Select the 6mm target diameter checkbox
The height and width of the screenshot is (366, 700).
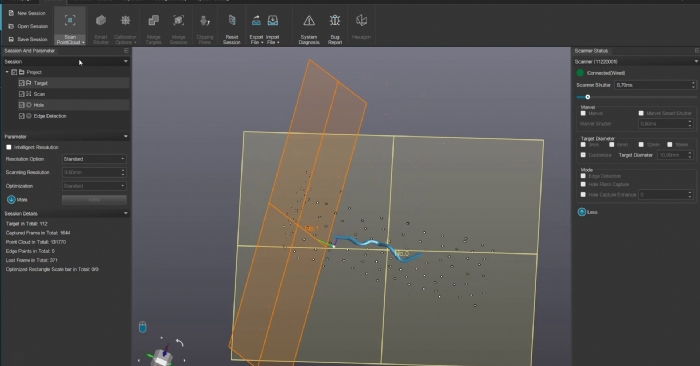[612, 145]
